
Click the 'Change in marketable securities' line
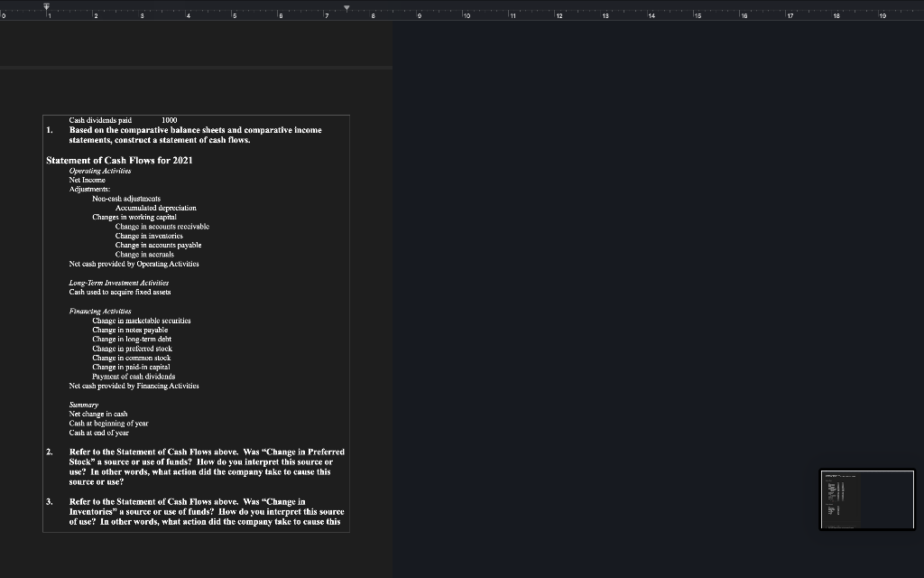(141, 321)
